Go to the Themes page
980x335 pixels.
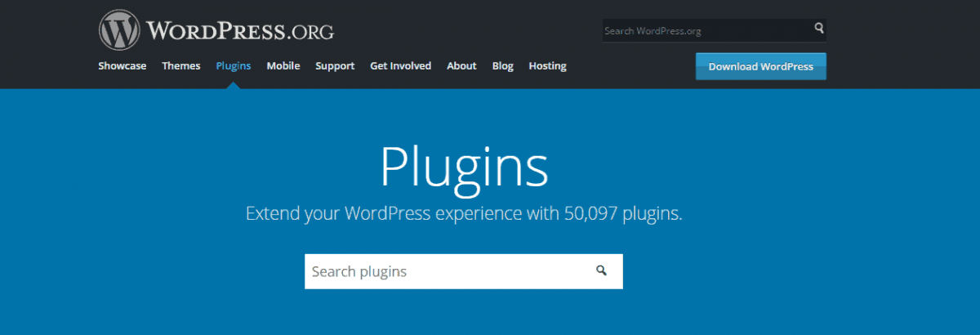point(181,66)
